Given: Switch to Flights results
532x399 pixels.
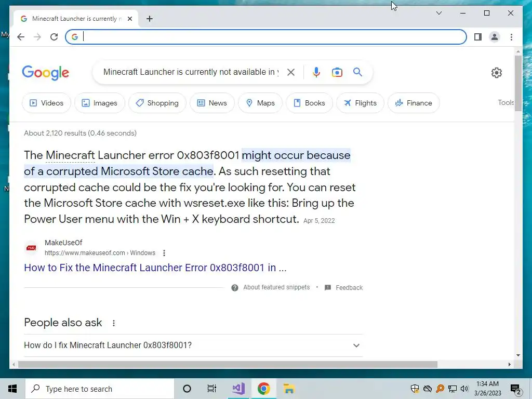Looking at the screenshot, I should (x=360, y=103).
